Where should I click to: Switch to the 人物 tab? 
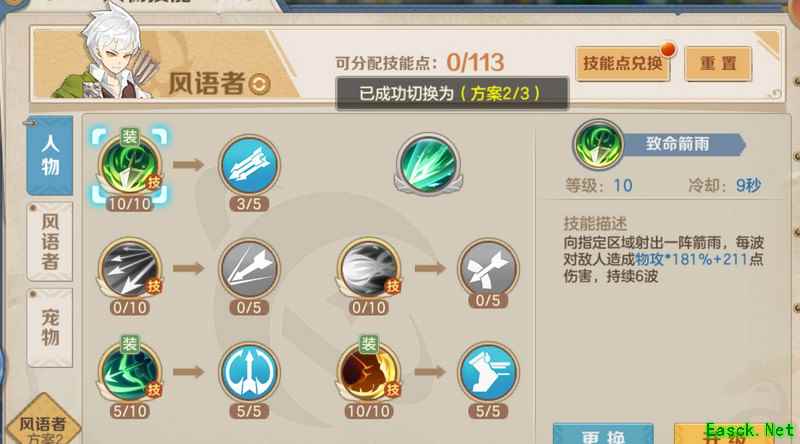tap(49, 156)
